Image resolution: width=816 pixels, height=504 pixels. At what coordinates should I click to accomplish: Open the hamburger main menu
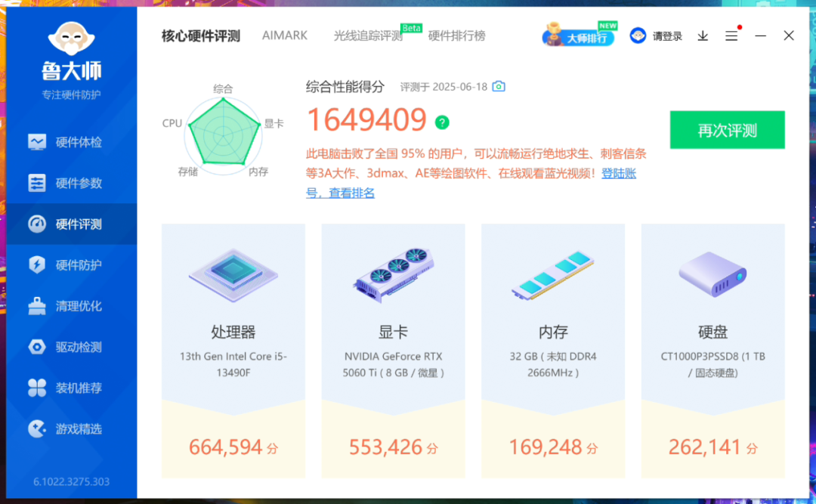pos(731,36)
